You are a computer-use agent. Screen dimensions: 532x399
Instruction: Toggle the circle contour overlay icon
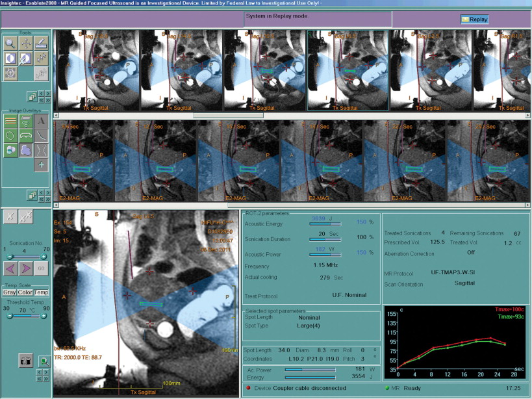10,135
